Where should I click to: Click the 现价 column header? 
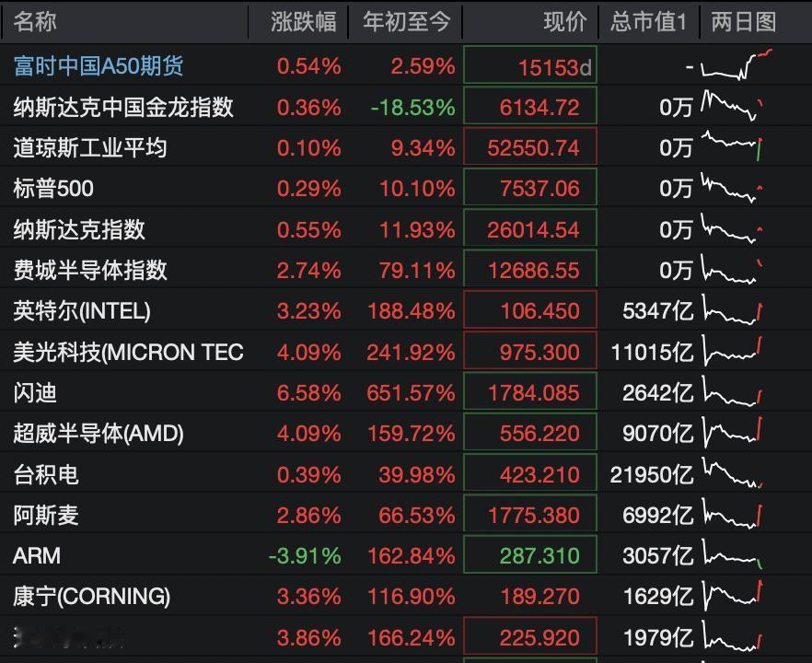coord(565,22)
